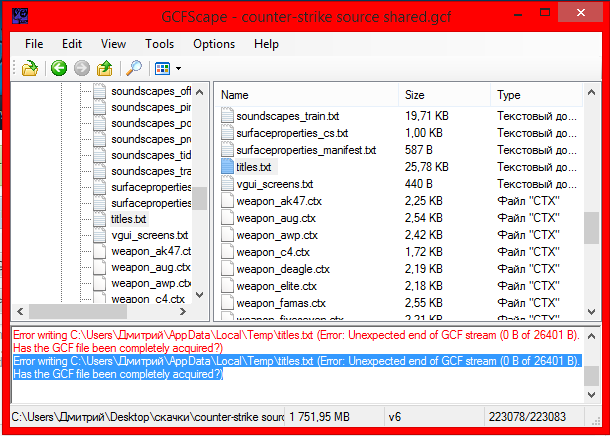Click the 1 751,95 MB status field
This screenshot has width=610, height=436.
click(335, 417)
